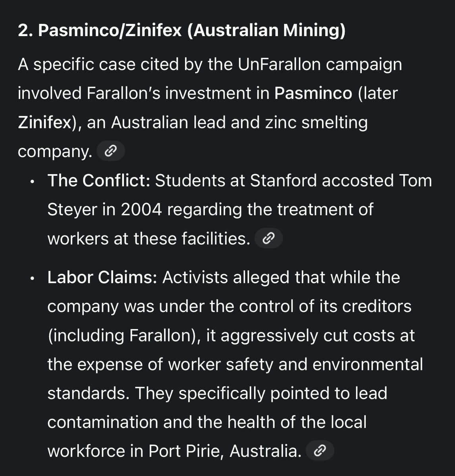Click the bullet dot beside "Labor Claims"
The image size is (455, 476).
click(x=33, y=279)
